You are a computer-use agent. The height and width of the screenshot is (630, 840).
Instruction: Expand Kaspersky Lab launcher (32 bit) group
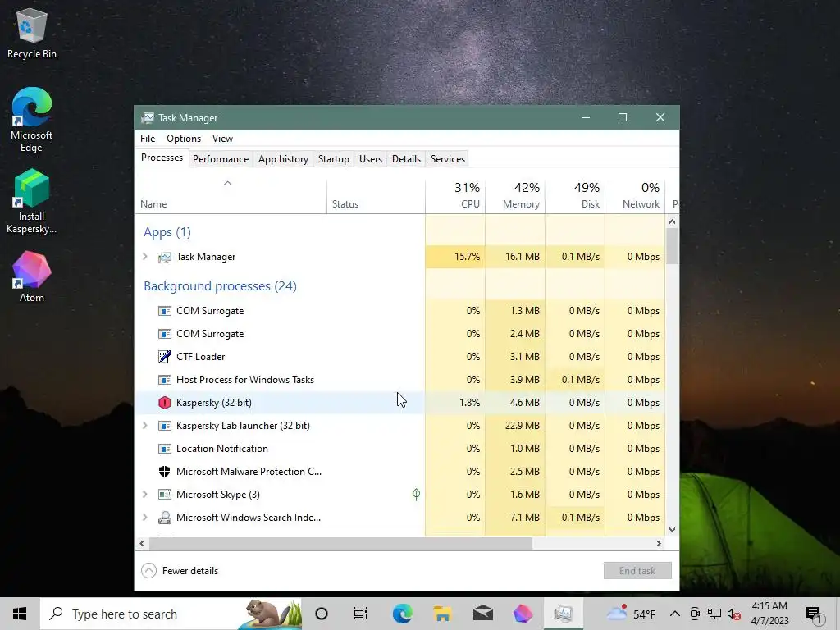(144, 426)
